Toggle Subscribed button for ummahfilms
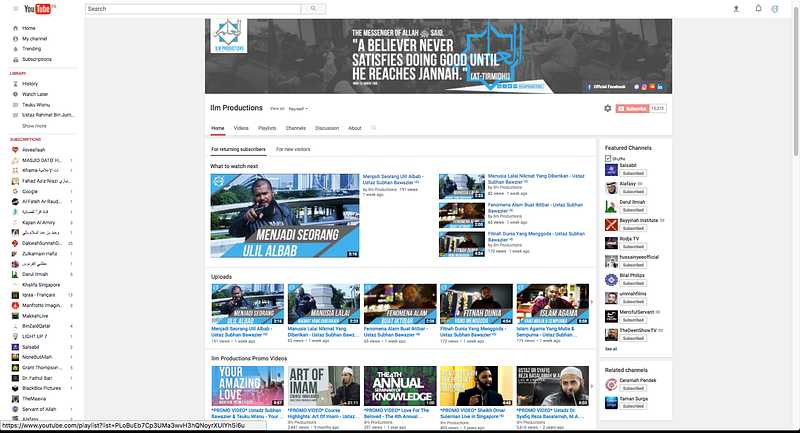The image size is (800, 433). coord(633,301)
